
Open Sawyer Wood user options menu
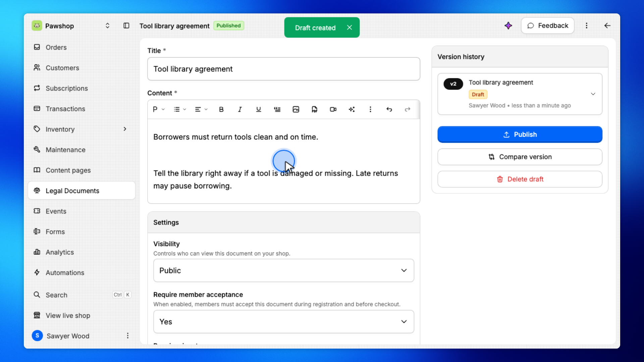127,336
